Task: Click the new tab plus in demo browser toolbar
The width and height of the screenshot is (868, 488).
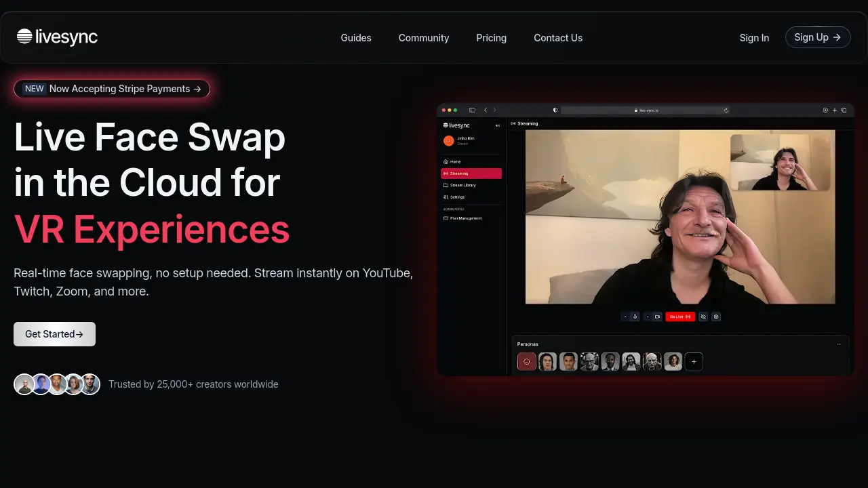Action: (x=835, y=110)
